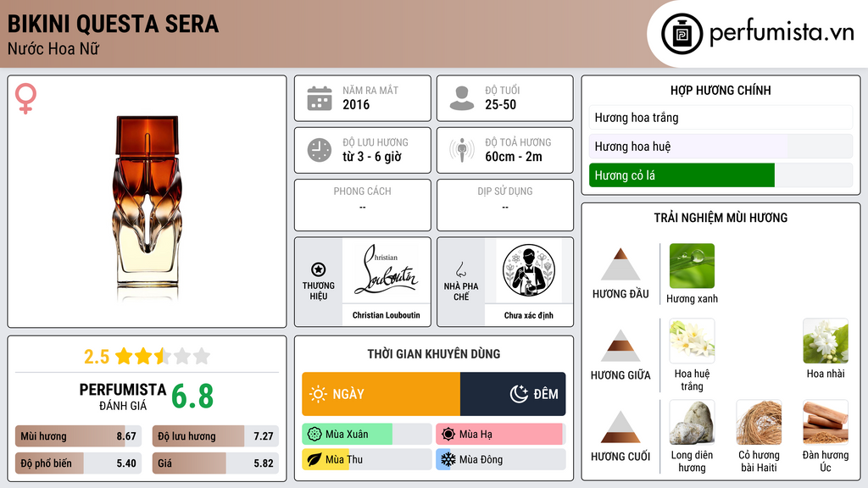868x488 pixels.
Task: Open the Hoa nhài note thumbnail
Action: tap(826, 341)
